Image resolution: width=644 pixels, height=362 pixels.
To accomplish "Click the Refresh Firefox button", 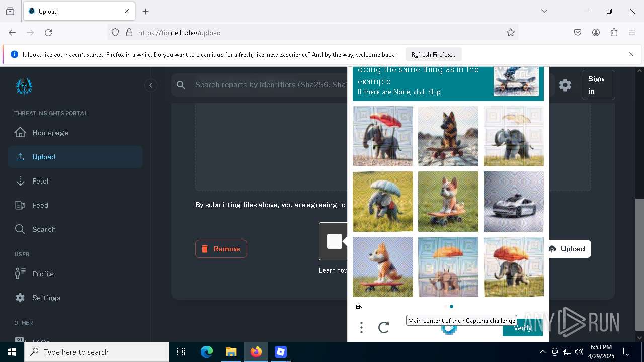I will (x=433, y=54).
